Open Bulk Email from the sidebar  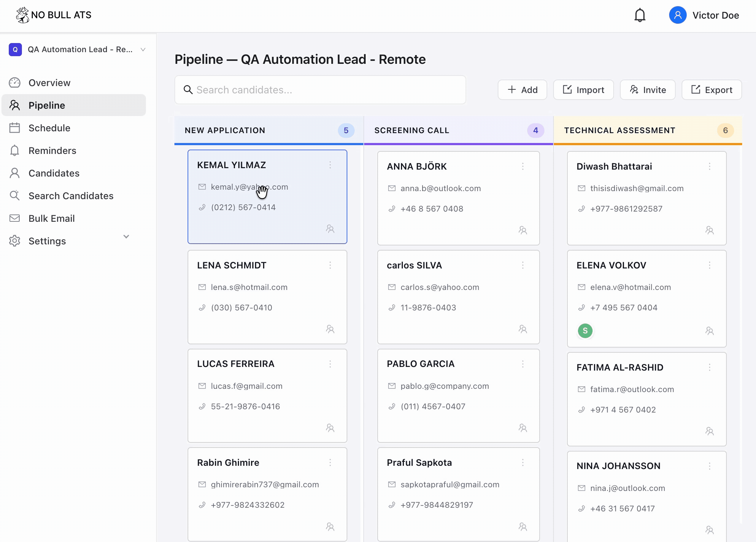(x=51, y=218)
